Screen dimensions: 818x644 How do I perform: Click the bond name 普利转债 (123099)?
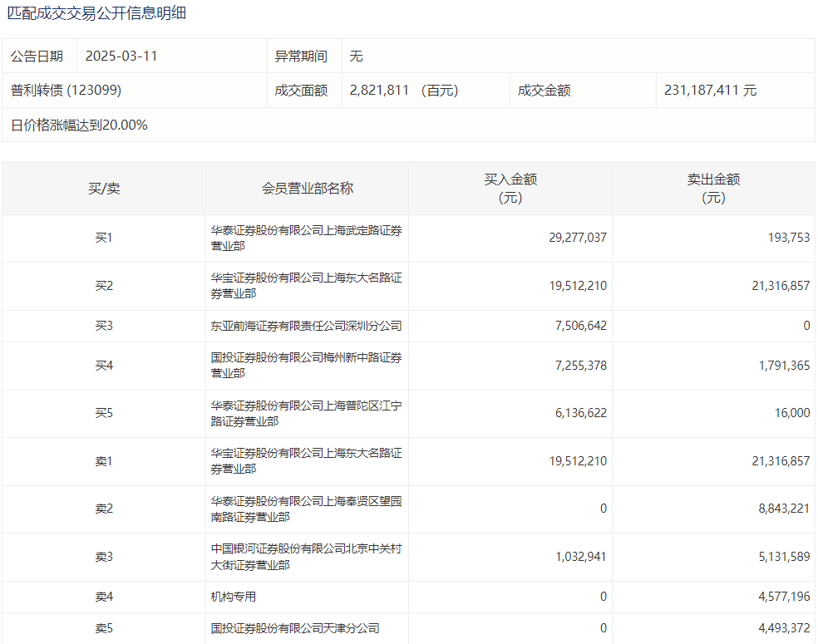tap(67, 91)
